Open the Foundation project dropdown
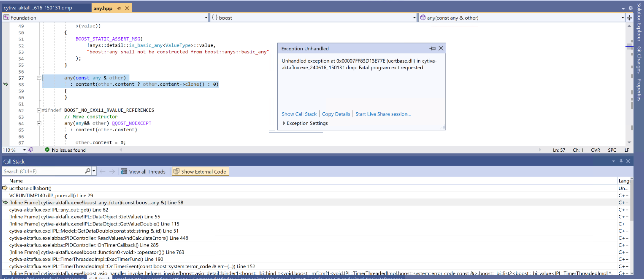Image resolution: width=644 pixels, height=279 pixels. (206, 18)
